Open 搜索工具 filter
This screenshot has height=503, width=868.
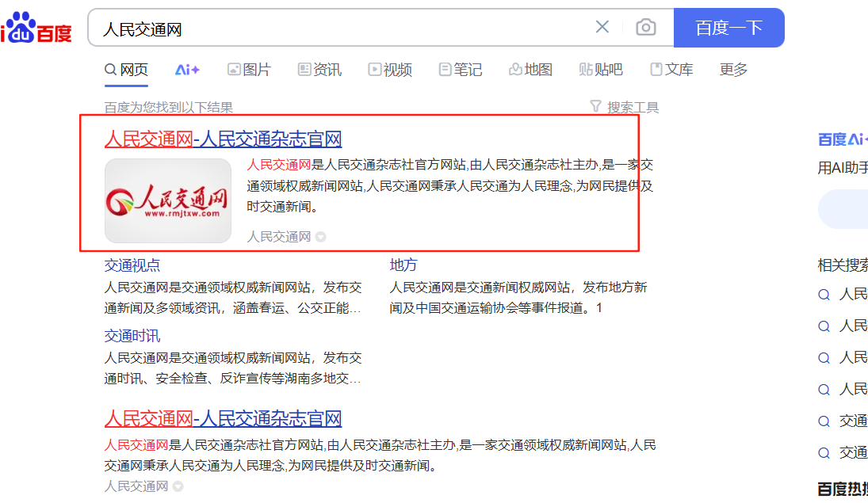pyautogui.click(x=625, y=107)
